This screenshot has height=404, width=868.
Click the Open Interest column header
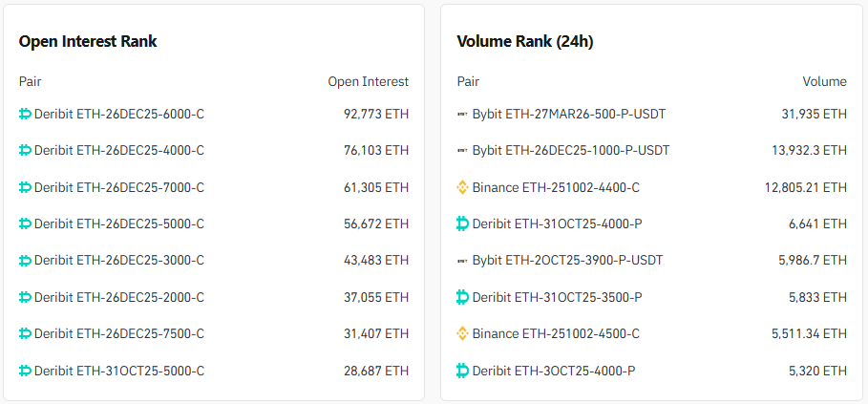tap(368, 82)
